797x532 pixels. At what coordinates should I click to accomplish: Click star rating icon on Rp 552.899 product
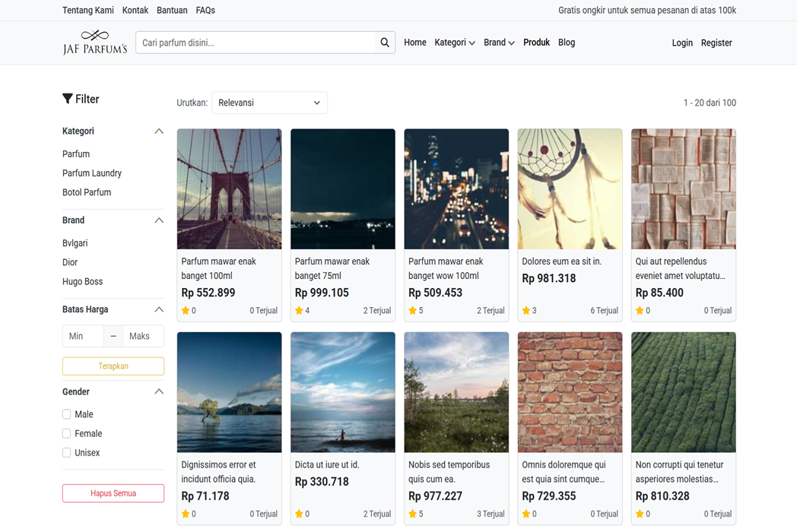pos(186,311)
